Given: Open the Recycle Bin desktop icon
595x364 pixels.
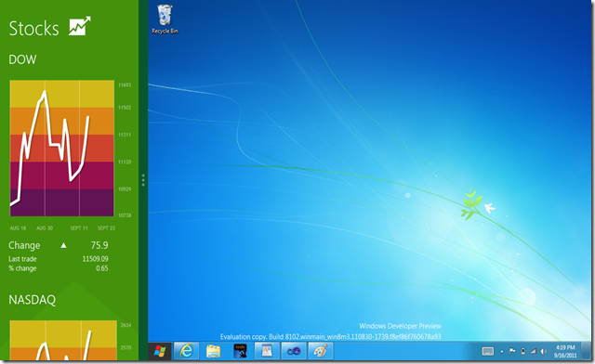Looking at the screenshot, I should pyautogui.click(x=165, y=19).
